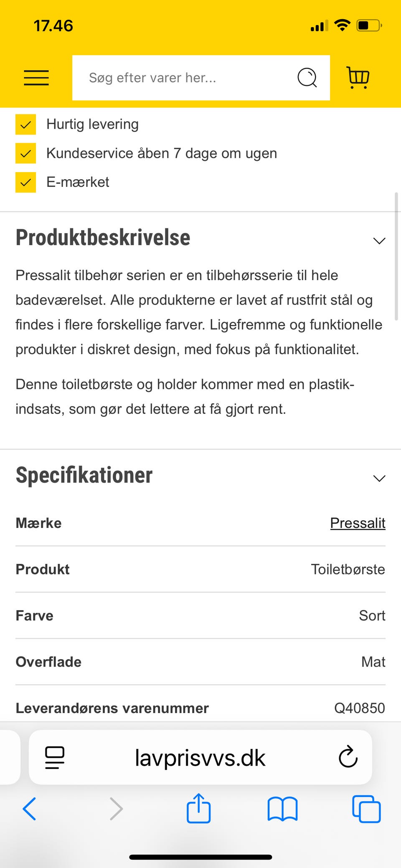Viewport: 401px width, 868px height.
Task: Open the Pressalit brand link
Action: (358, 523)
